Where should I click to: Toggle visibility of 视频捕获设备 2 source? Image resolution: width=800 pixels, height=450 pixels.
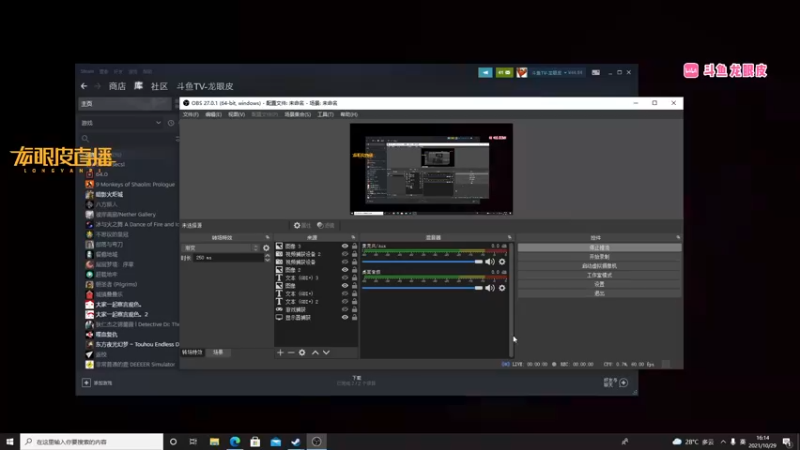[x=345, y=254]
